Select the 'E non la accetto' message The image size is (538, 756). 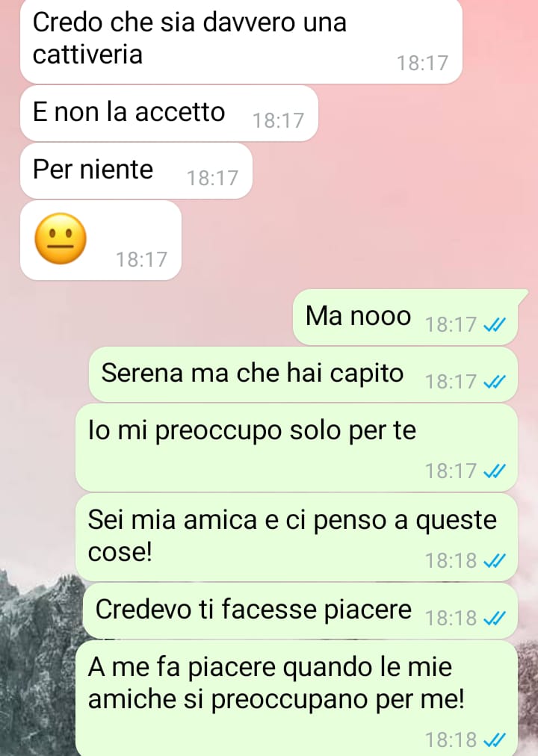(169, 114)
